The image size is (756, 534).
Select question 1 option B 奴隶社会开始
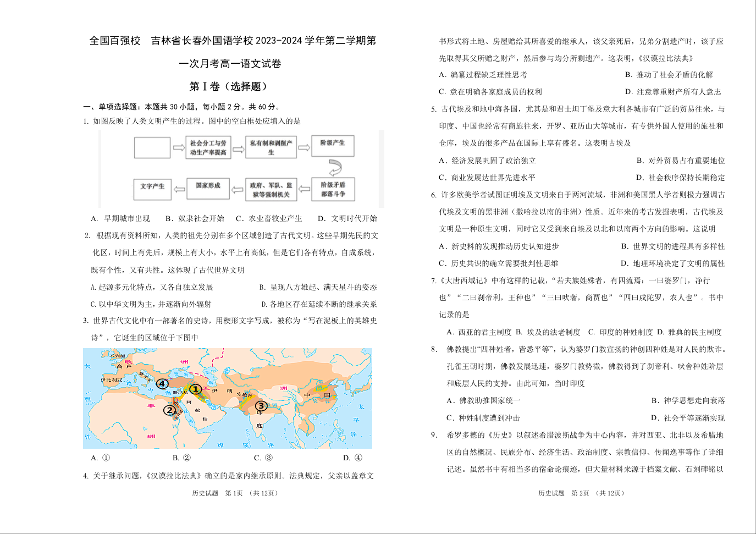pyautogui.click(x=195, y=218)
